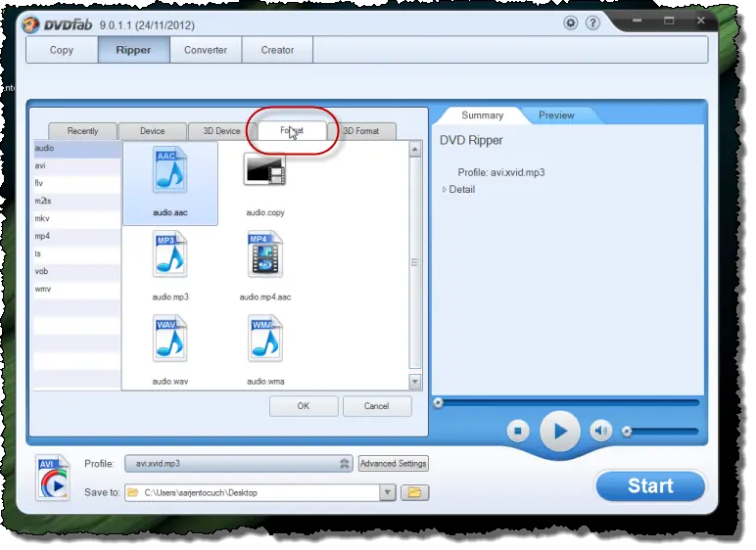Select the m2ts category in list
This screenshot has width=756, height=550.
point(77,201)
